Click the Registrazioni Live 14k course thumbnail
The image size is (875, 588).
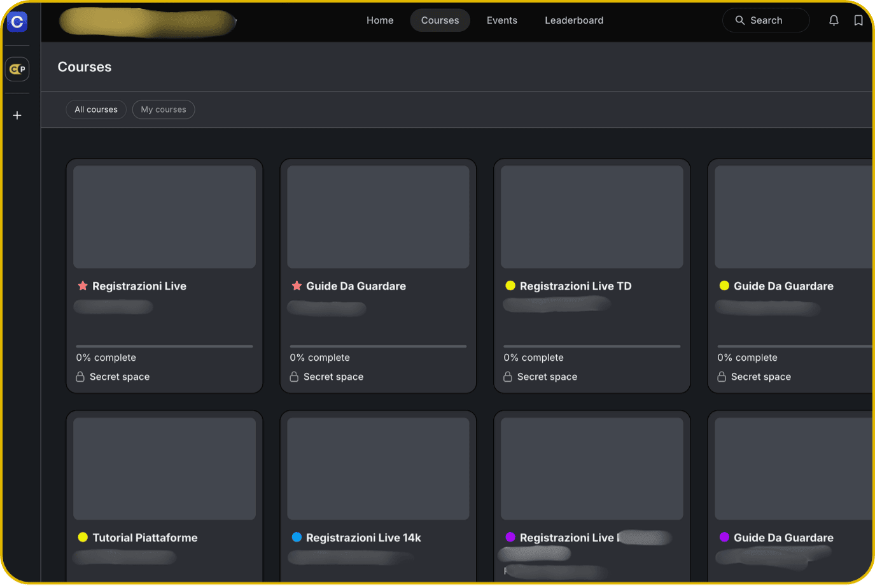point(379,468)
